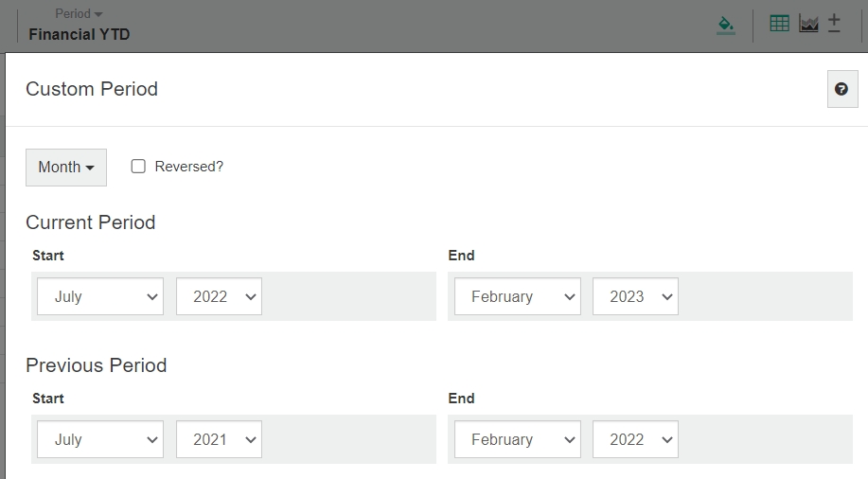
Task: Click the Financial YTD period label
Action: 80,34
